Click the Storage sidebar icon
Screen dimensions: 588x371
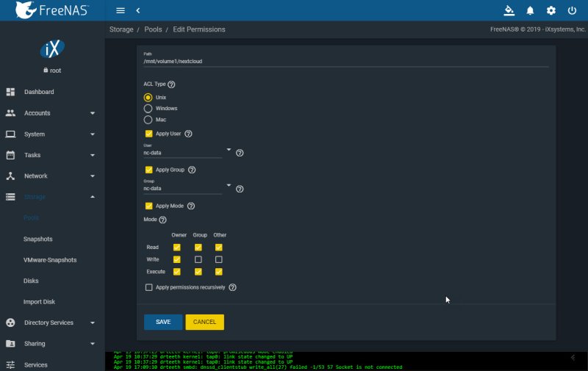10,197
